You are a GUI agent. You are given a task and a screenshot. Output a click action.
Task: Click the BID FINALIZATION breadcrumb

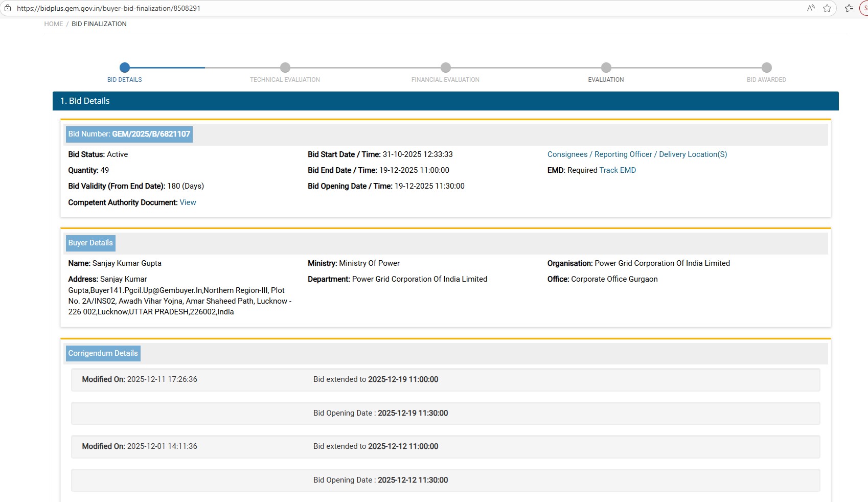99,24
